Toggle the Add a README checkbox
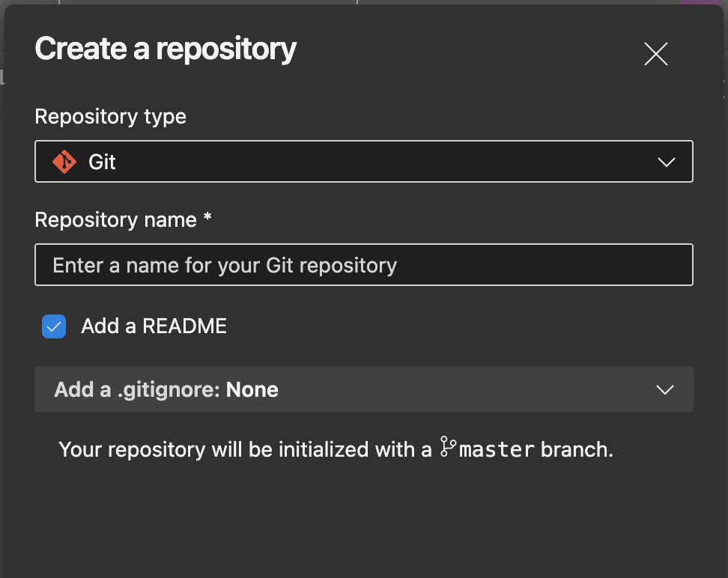The height and width of the screenshot is (578, 728). tap(54, 326)
